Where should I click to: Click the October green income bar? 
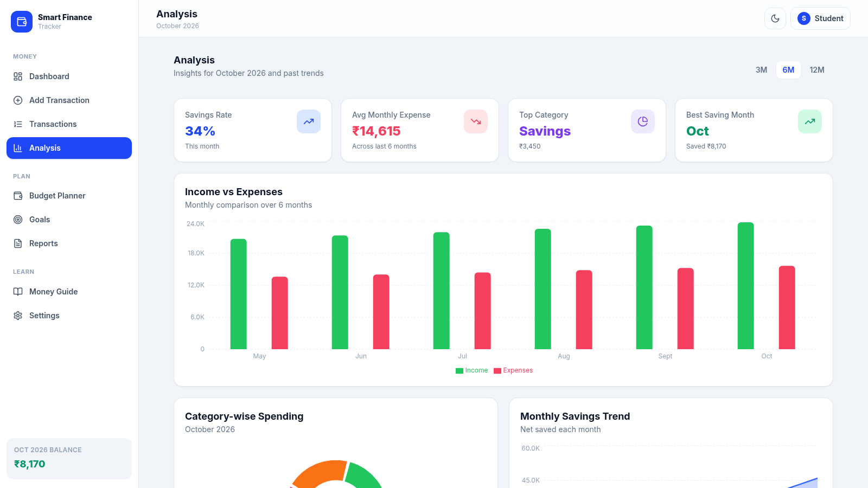(x=746, y=286)
